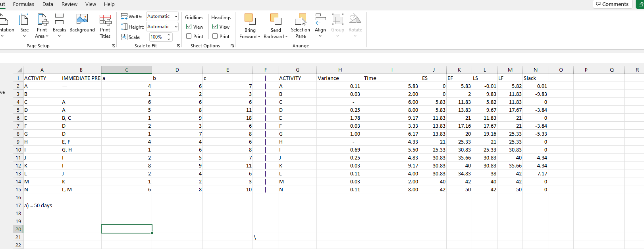This screenshot has width=644, height=249.
Task: Open the Data tab
Action: [48, 4]
